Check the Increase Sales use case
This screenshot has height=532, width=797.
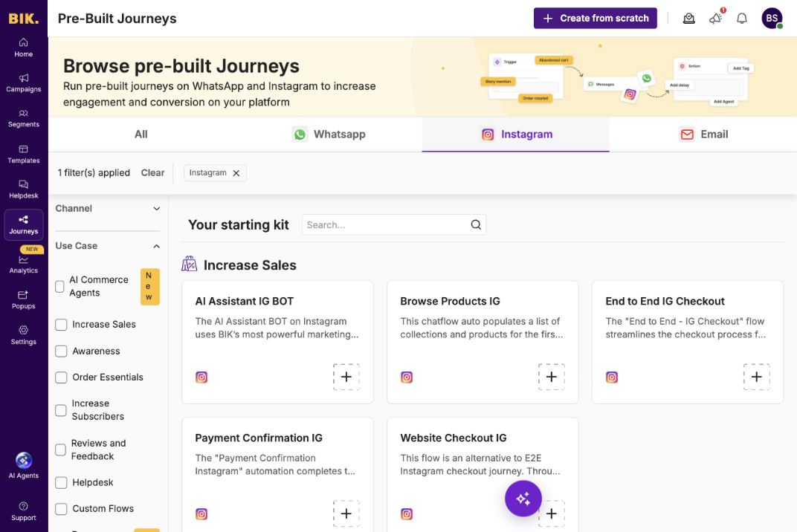(x=61, y=325)
